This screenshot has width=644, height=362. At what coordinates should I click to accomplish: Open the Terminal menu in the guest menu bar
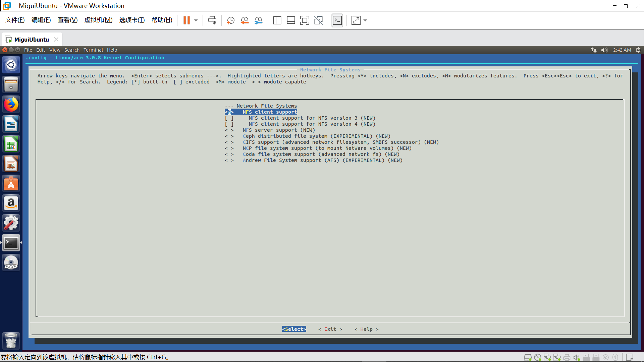[x=93, y=50]
